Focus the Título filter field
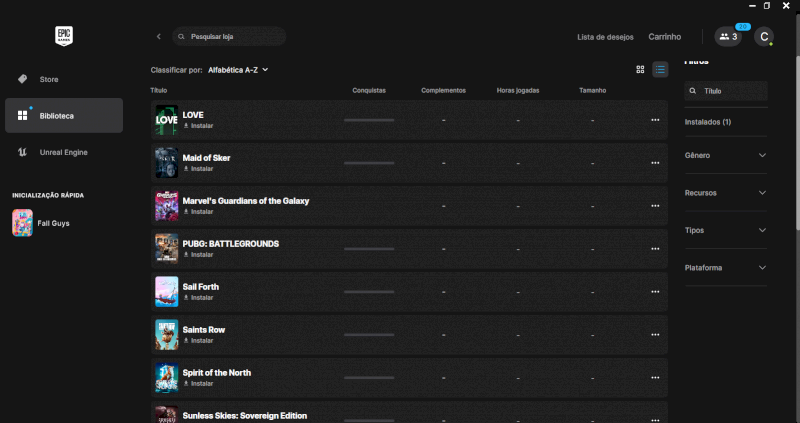This screenshot has width=800, height=423. (x=726, y=91)
